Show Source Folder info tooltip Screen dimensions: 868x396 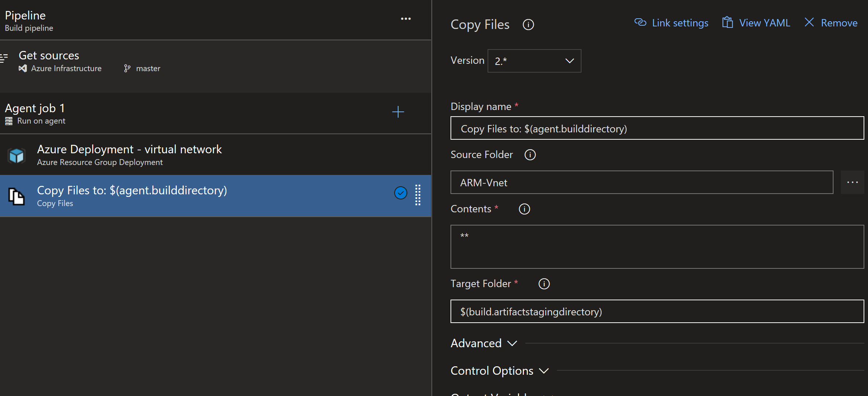[530, 155]
